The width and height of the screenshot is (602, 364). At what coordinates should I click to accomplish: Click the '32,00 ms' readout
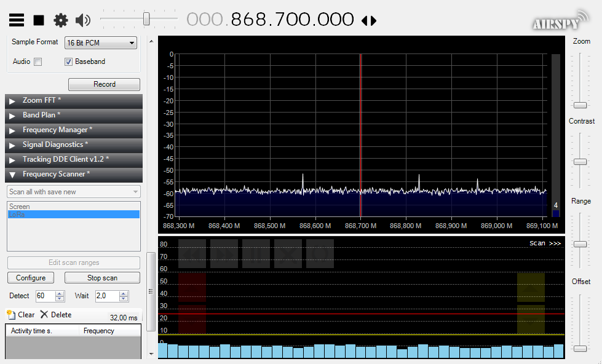pos(124,318)
